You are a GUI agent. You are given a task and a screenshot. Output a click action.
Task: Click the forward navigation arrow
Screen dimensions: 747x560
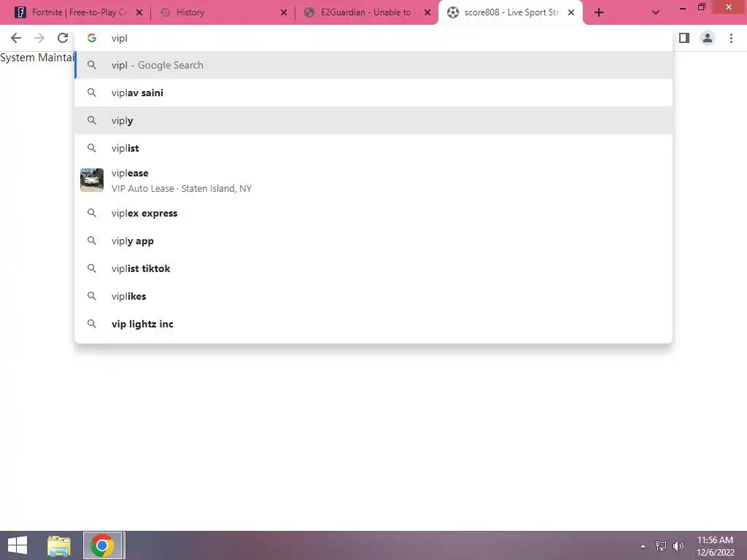point(39,38)
